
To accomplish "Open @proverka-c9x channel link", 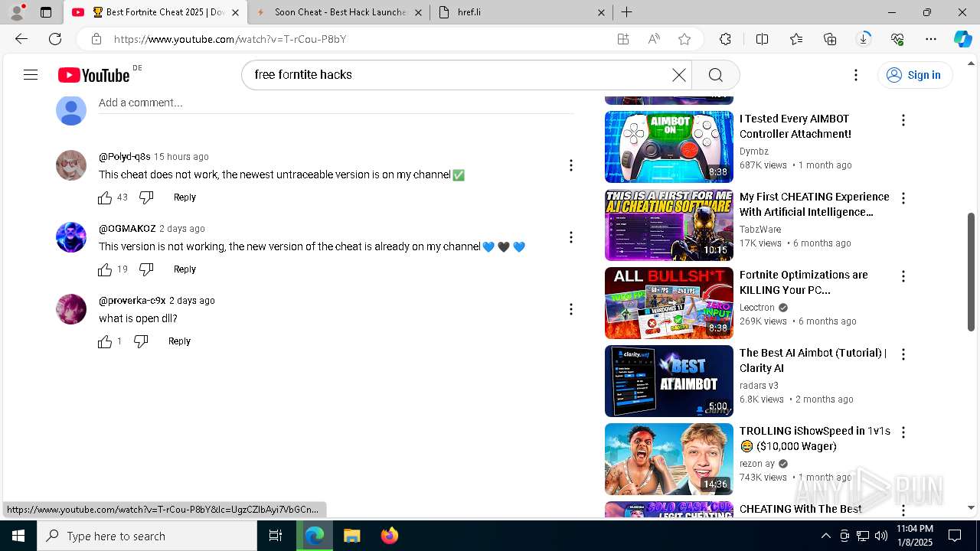I will (x=132, y=301).
